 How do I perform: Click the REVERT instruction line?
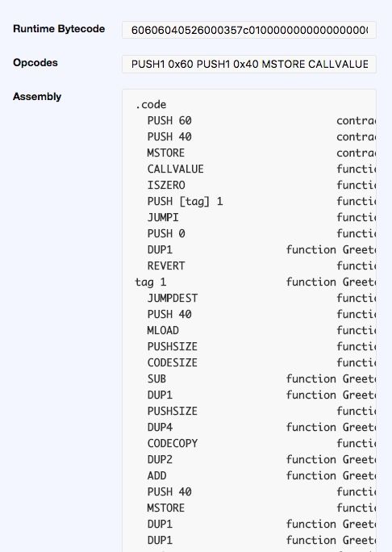[x=166, y=266]
